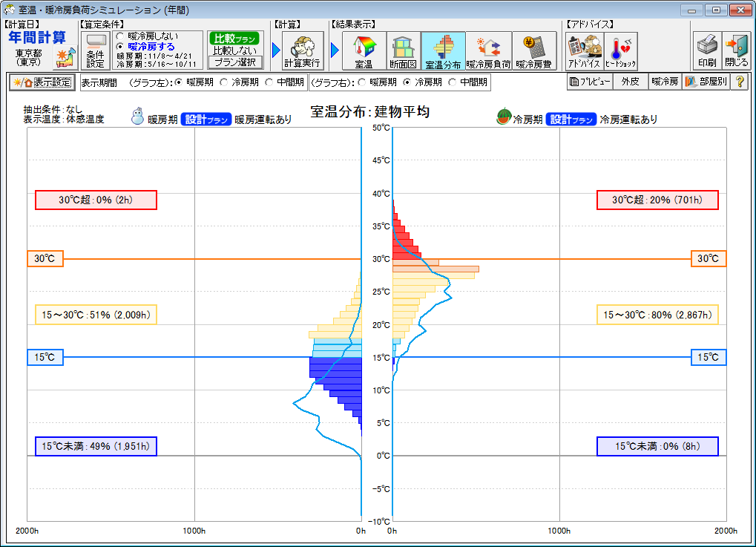This screenshot has width=756, height=547.
Task: Click the left 30℃超: 0% (2h) box
Action: 96,200
